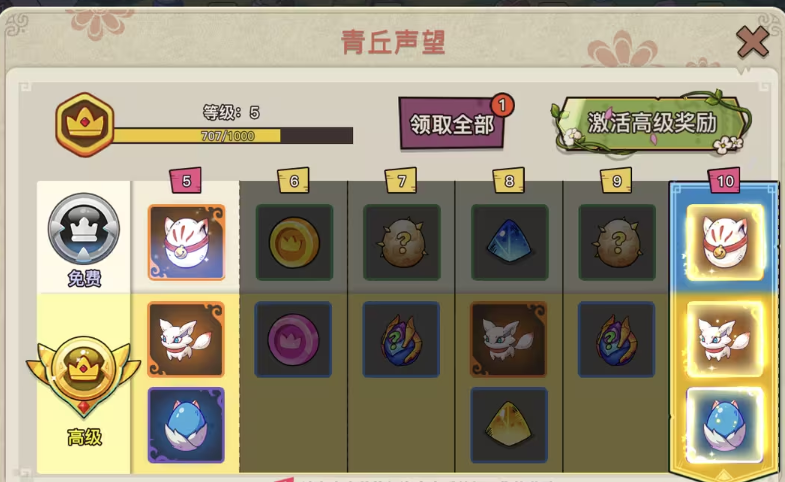Select the 高级 premium tier badge
This screenshot has width=785, height=482.
point(84,390)
